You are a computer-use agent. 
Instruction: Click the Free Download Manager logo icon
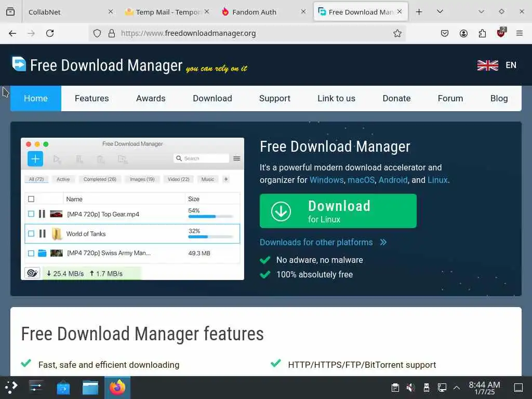pyautogui.click(x=19, y=64)
